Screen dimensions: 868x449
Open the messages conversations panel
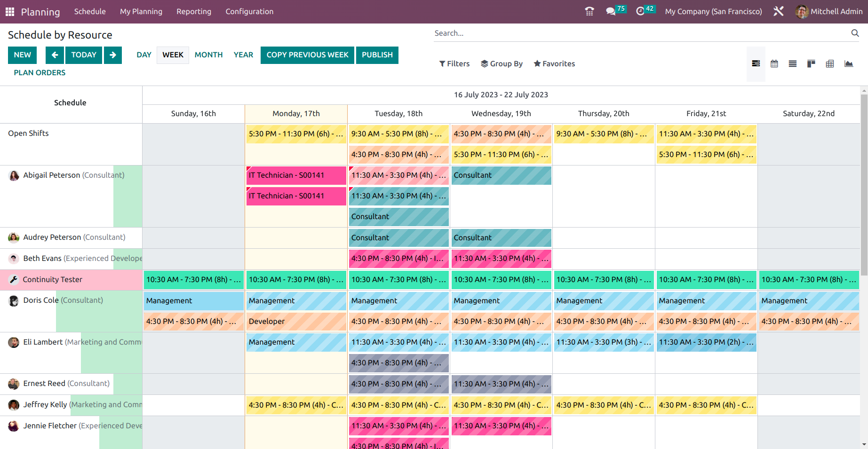610,9
